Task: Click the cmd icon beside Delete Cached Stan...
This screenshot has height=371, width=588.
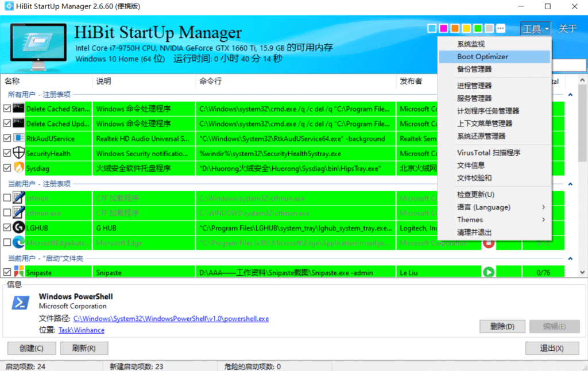Action: click(18, 109)
